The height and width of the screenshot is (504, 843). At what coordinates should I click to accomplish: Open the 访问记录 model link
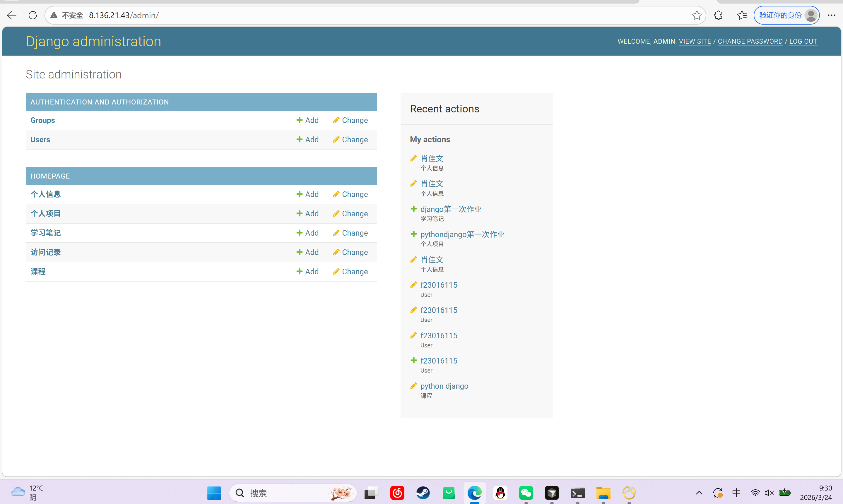click(x=45, y=252)
